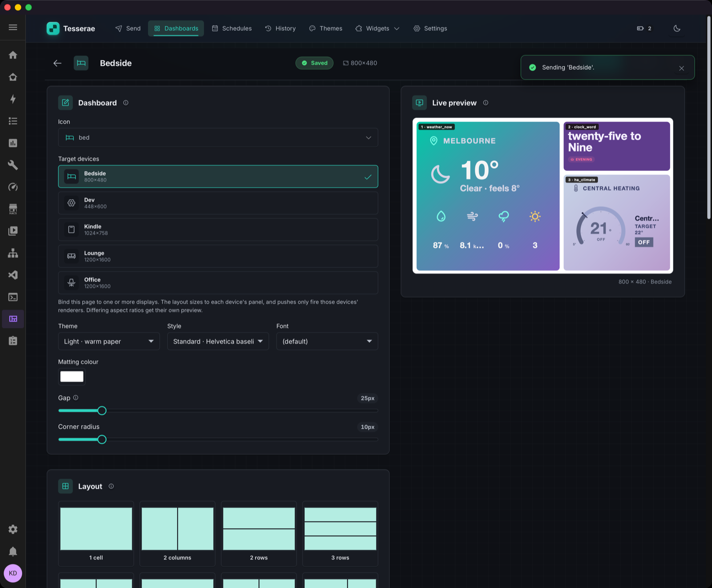
Task: Click the notifications bell in sidebar
Action: point(13,552)
